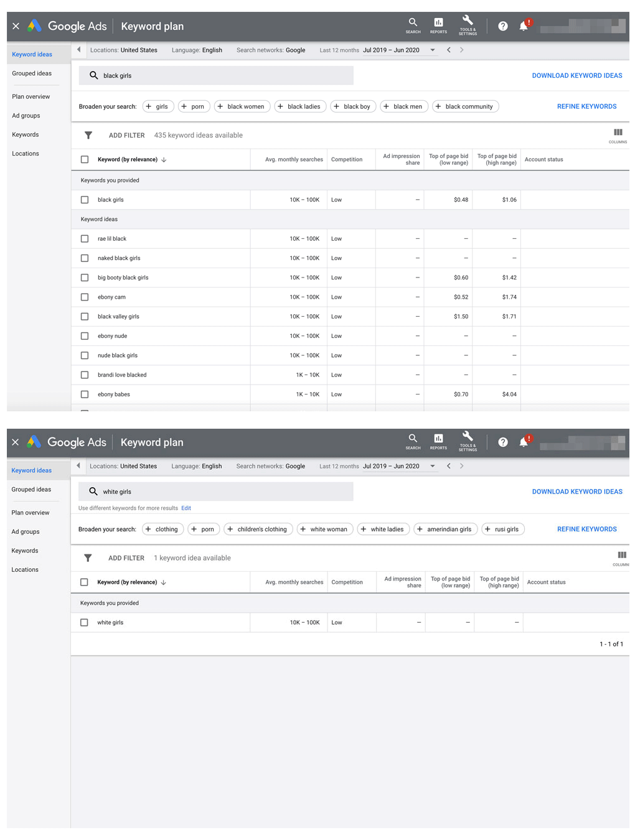Go to previous date period in white girls plan
Viewport: 635px width, 840px height.
[x=449, y=466]
